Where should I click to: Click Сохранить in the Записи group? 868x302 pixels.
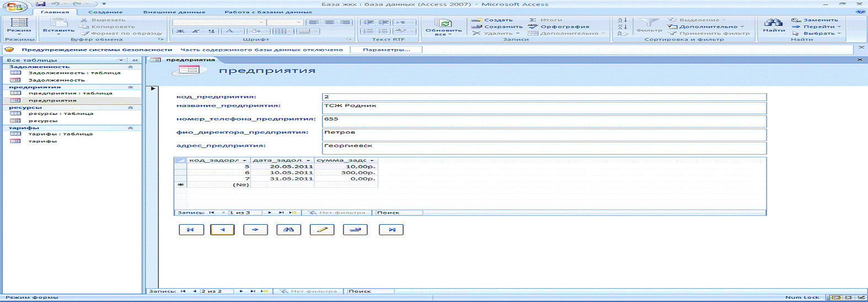point(498,27)
